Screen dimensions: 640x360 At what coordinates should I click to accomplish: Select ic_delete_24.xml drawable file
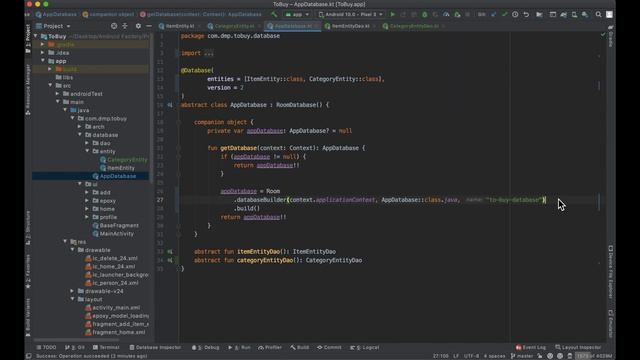pos(111,258)
